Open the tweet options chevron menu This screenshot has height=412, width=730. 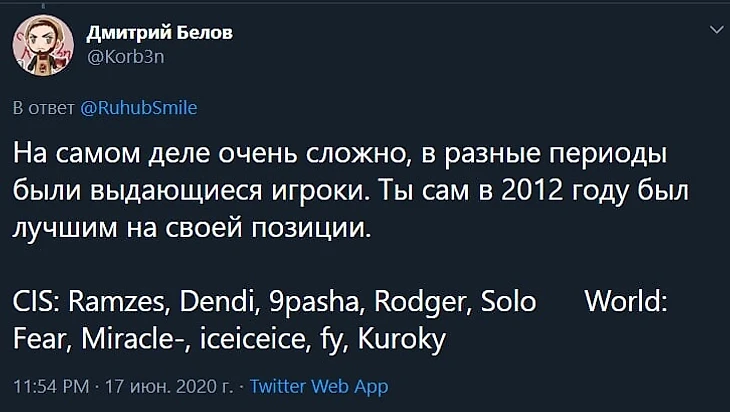pyautogui.click(x=714, y=31)
